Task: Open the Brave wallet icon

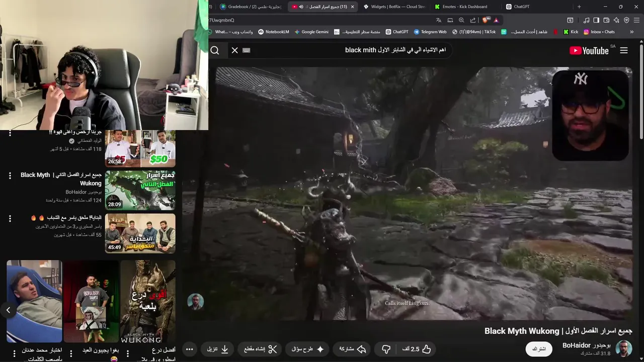Action: (x=606, y=20)
